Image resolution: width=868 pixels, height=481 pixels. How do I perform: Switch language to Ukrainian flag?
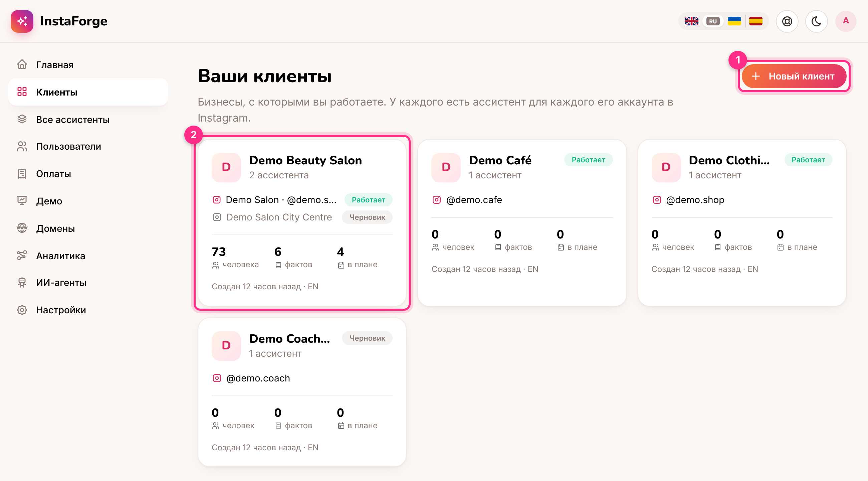734,21
